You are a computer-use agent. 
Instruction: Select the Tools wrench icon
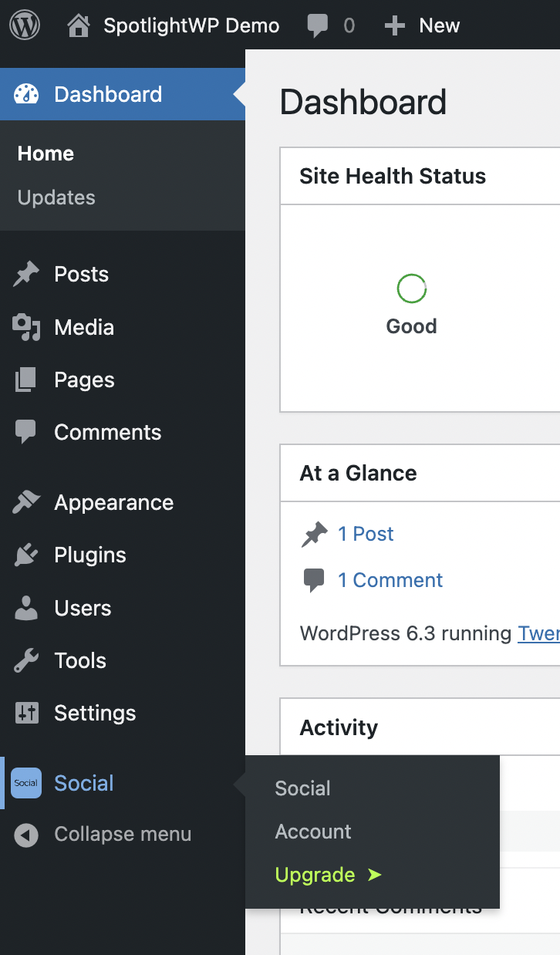click(x=26, y=660)
